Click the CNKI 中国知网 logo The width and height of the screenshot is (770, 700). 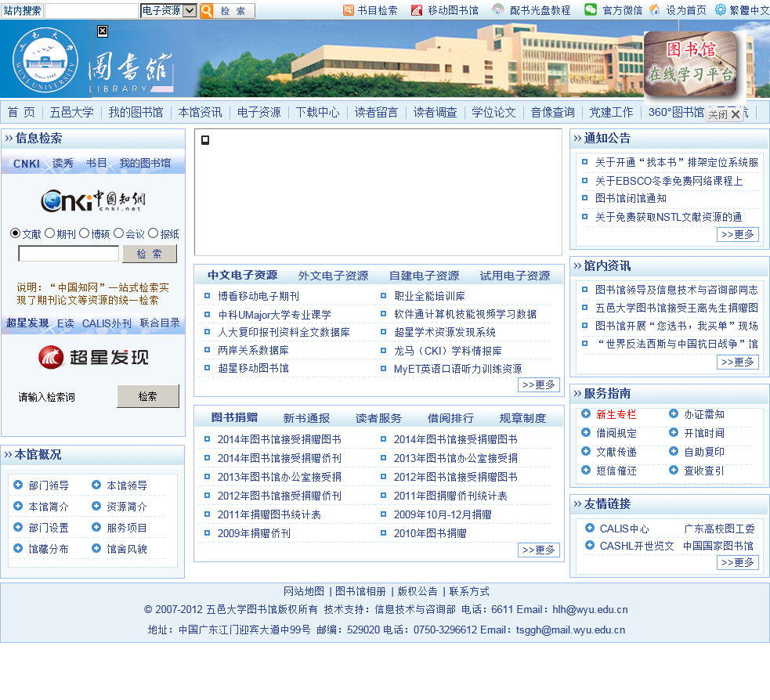coord(92,200)
